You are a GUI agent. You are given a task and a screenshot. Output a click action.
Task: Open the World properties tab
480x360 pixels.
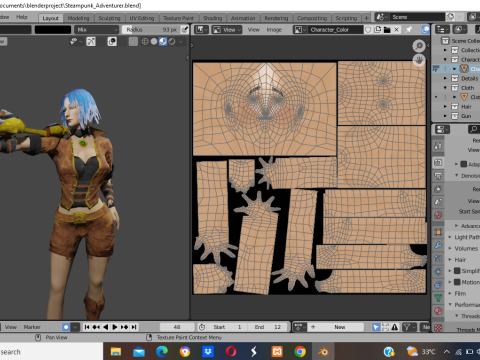tap(438, 215)
